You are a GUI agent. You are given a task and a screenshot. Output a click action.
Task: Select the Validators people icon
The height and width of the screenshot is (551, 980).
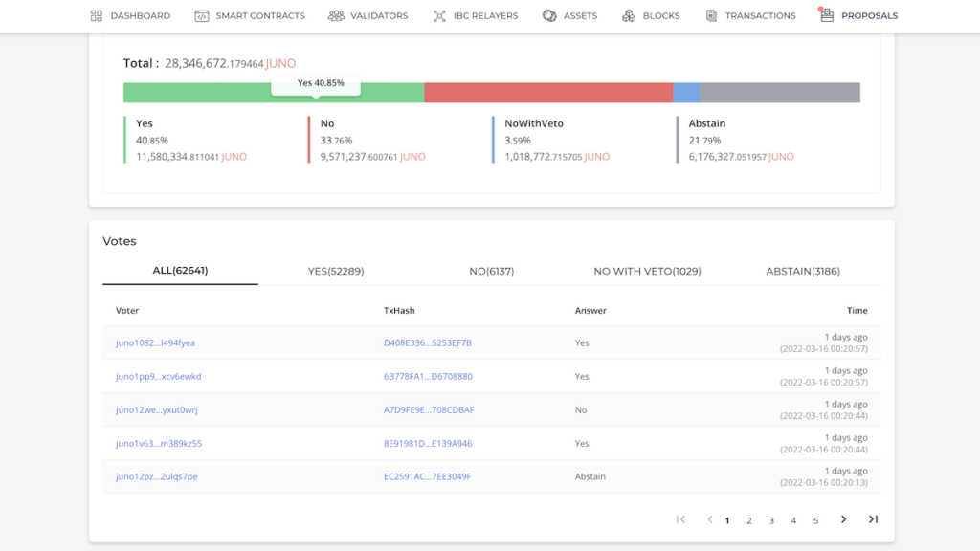(336, 15)
